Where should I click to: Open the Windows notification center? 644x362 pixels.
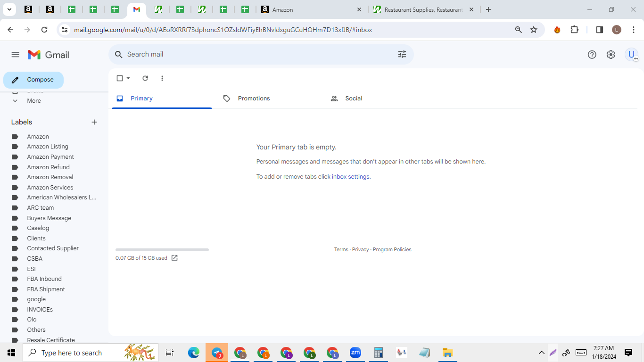coord(628,353)
